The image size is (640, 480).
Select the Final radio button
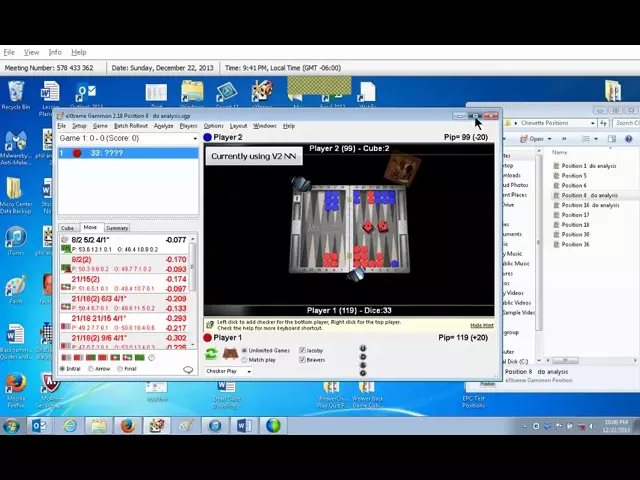coord(120,369)
